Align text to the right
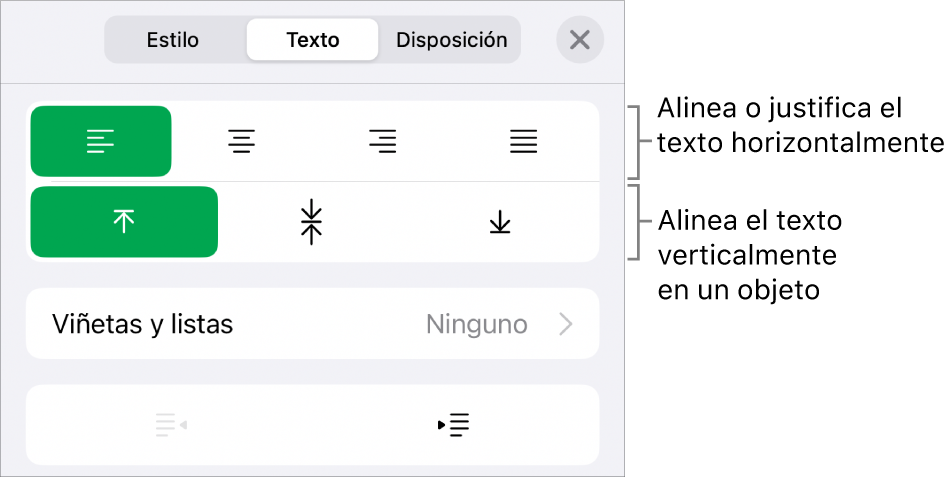951x478 pixels. 382,141
